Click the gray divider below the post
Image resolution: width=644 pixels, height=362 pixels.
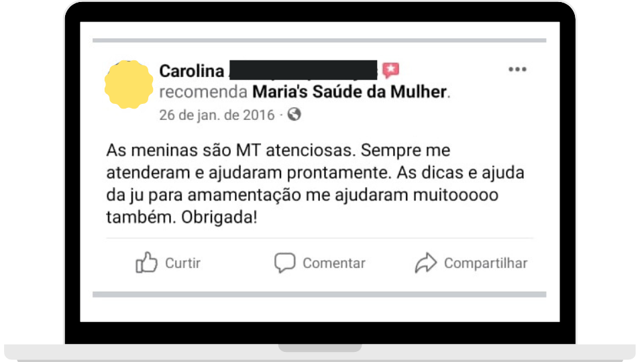319,294
